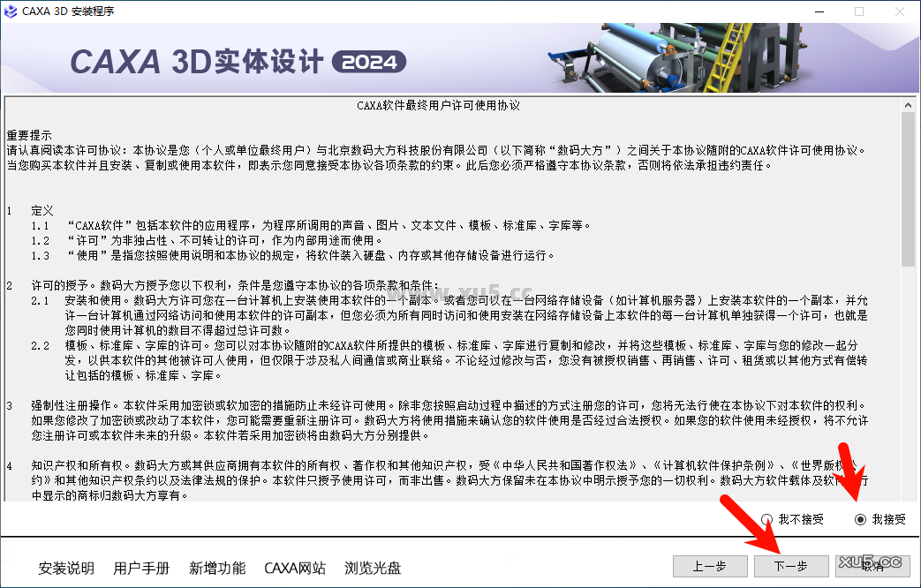This screenshot has height=588, width=921.
Task: Click the scrollbar up arrow
Action: tap(909, 103)
